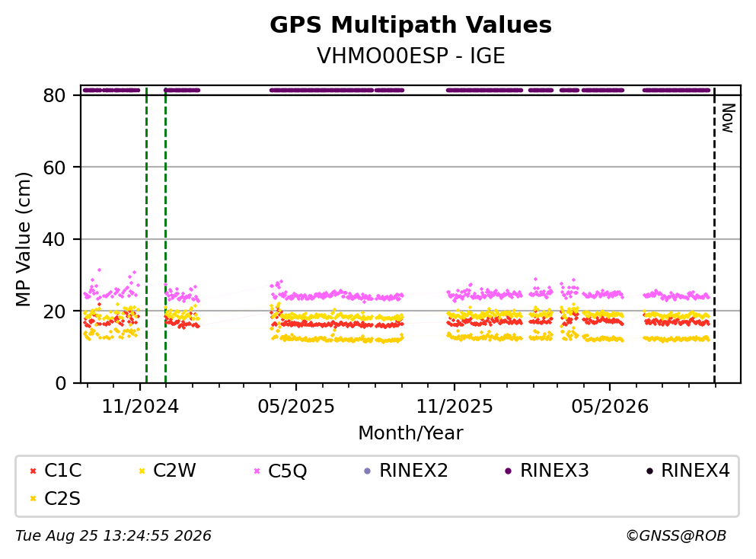Select the RINEX4 legend label
756x559 pixels.
(x=695, y=471)
